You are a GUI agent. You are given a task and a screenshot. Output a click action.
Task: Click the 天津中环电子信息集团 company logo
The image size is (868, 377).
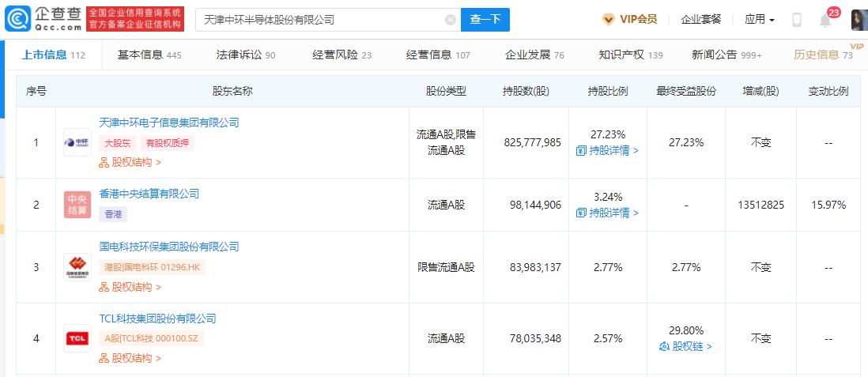point(77,142)
